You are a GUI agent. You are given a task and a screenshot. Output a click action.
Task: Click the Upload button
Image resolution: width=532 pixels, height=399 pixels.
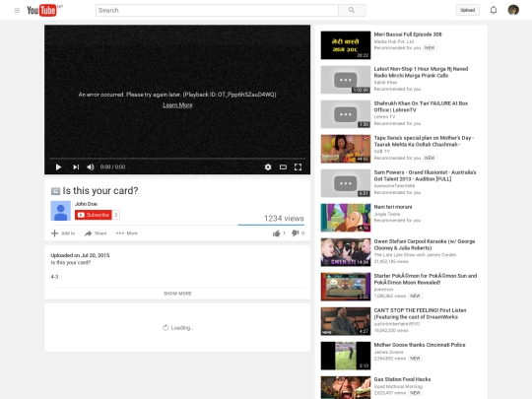click(467, 10)
